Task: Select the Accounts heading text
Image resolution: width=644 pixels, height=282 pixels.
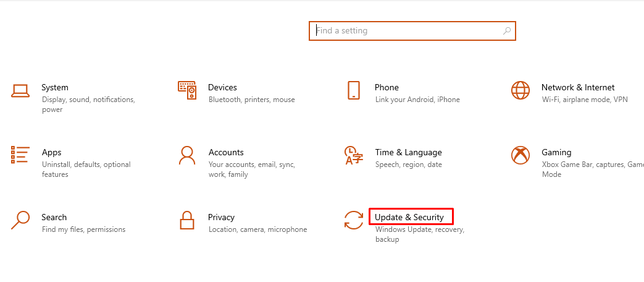Action: click(226, 152)
